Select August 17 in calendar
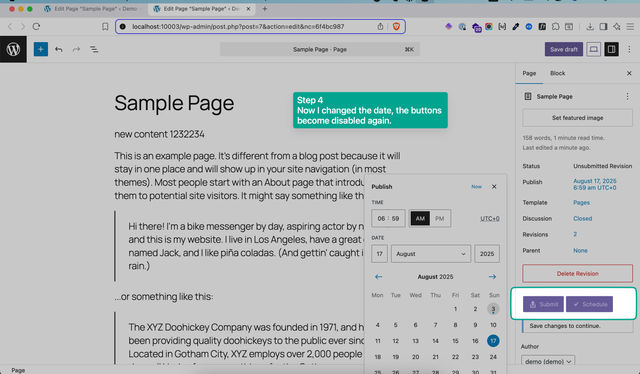The image size is (640, 374). point(493,341)
